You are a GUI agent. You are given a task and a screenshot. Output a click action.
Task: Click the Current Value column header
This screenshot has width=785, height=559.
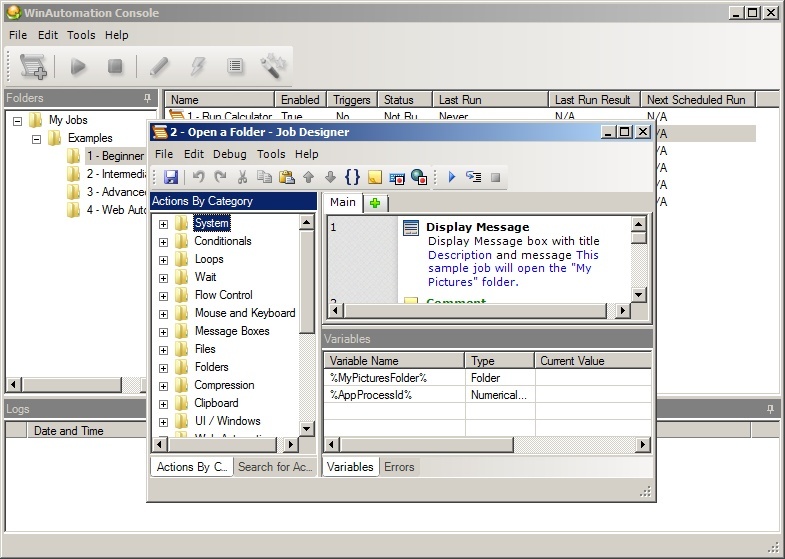click(593, 361)
